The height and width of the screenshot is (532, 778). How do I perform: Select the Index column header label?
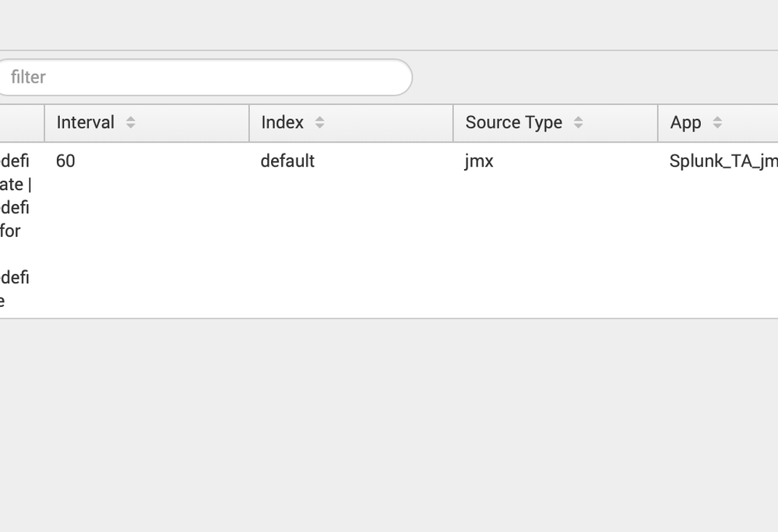(282, 122)
